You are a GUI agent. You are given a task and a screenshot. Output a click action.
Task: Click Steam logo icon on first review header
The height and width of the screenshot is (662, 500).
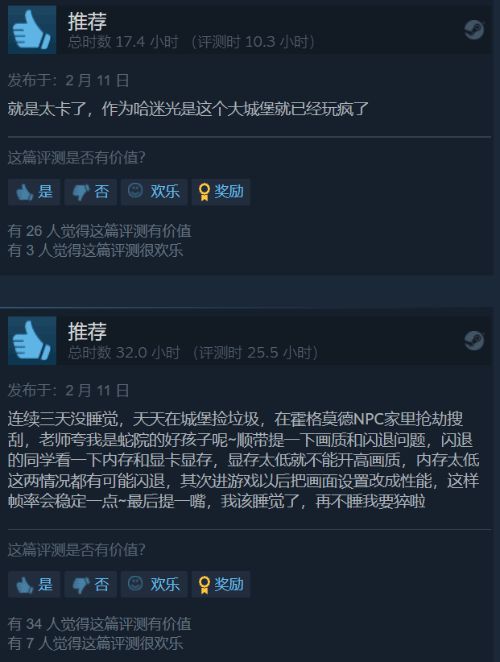click(x=474, y=30)
